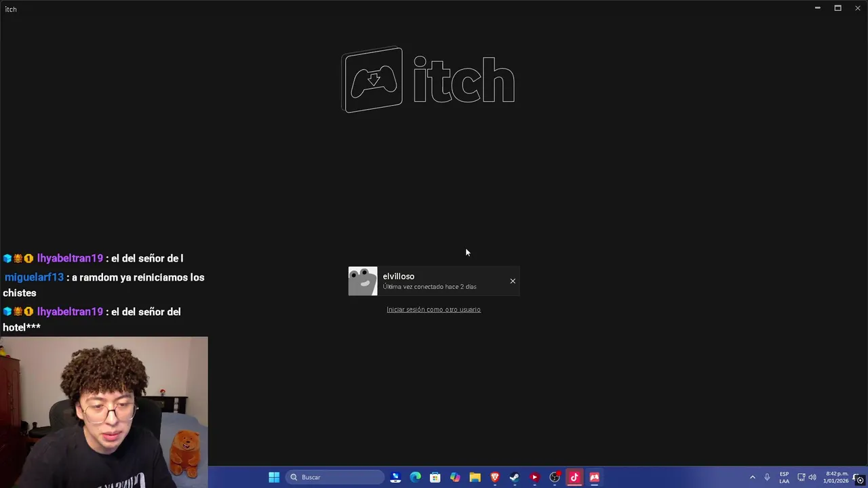The image size is (868, 488).
Task: Click the itch controller logo
Action: point(372,80)
